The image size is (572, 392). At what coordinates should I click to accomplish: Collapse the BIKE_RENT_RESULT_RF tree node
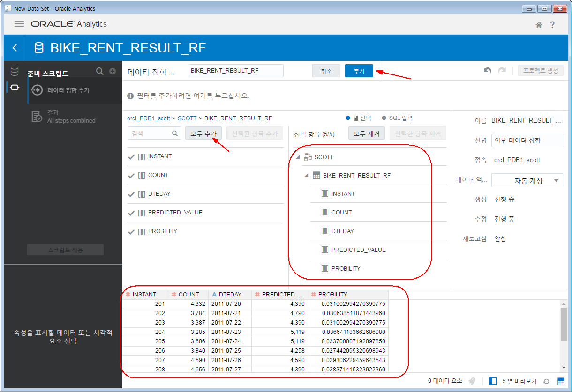(306, 176)
